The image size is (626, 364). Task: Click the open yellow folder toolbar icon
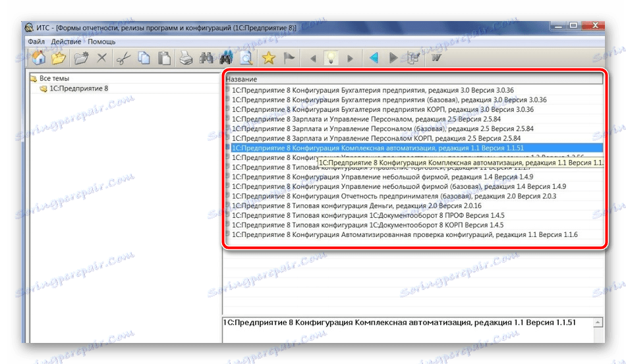[x=59, y=58]
